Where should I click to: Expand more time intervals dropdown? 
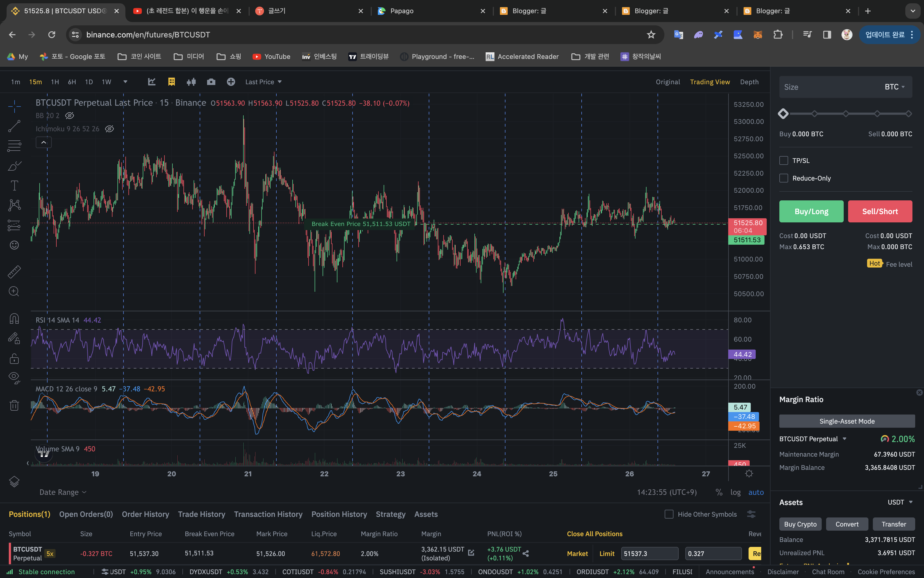(x=125, y=82)
